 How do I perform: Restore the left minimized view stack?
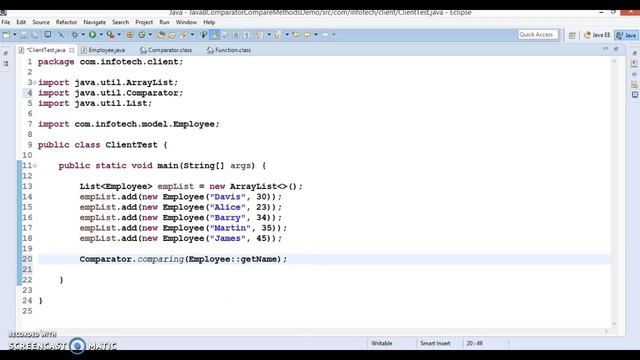click(x=6, y=53)
